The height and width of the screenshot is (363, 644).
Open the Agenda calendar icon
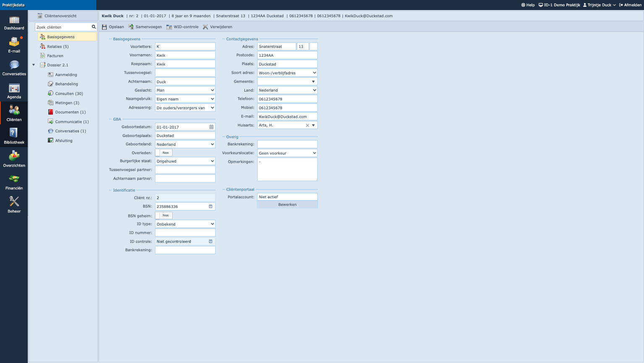(x=14, y=89)
